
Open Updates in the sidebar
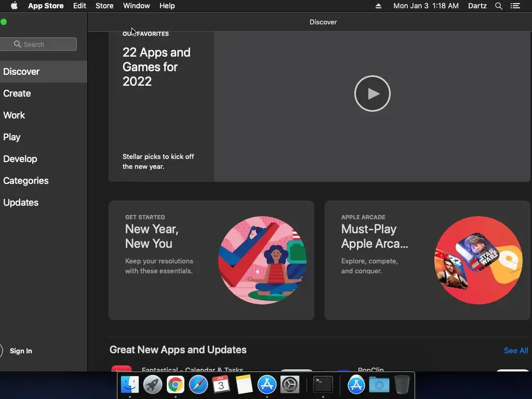click(x=44, y=203)
